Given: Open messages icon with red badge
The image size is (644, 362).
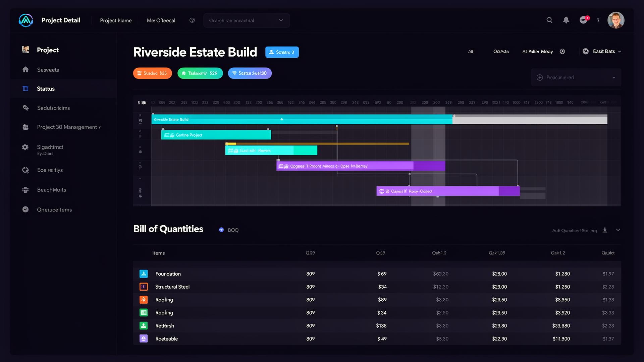Looking at the screenshot, I should (584, 20).
